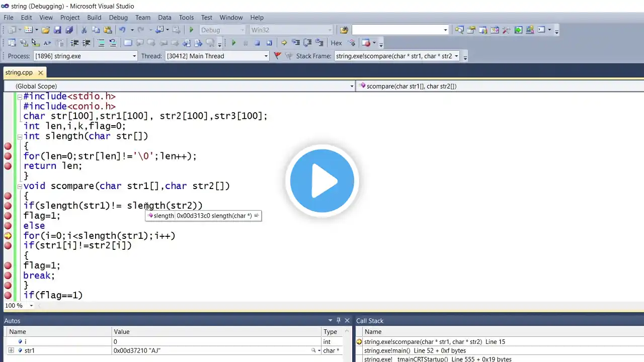644x362 pixels.
Task: Toggle breakpoint on the return len line
Action: 8,166
